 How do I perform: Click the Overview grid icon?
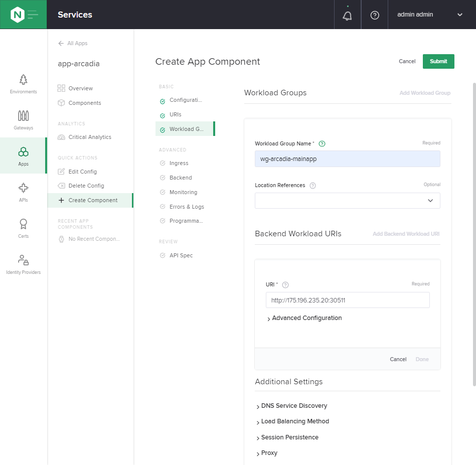61,88
